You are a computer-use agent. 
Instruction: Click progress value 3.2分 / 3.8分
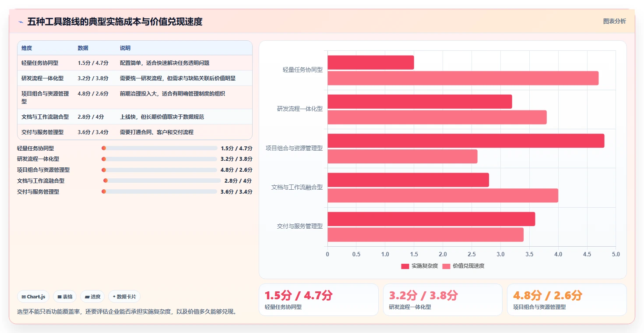[236, 159]
